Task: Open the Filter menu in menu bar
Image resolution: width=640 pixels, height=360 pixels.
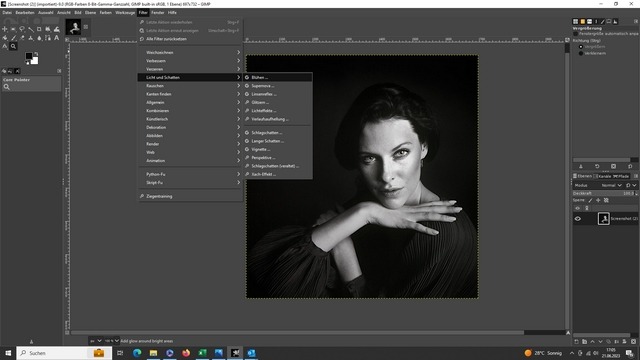Action: (142, 13)
